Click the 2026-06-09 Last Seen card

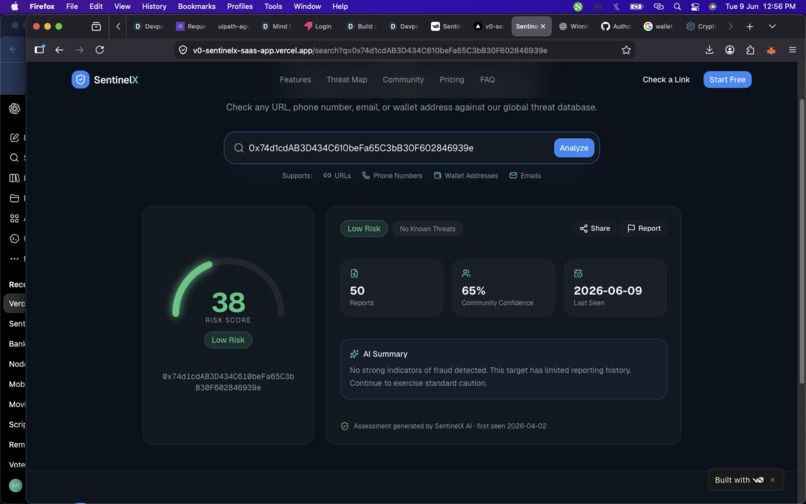(615, 287)
